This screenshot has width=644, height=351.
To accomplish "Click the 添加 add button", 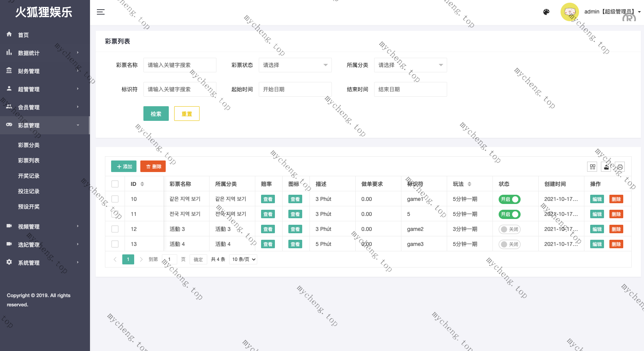I will 124,166.
